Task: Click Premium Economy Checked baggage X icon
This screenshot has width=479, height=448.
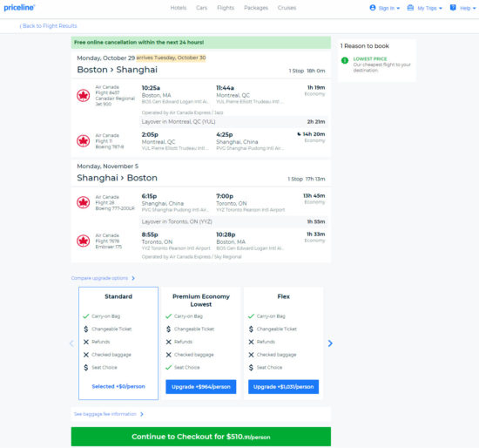Action: [169, 355]
